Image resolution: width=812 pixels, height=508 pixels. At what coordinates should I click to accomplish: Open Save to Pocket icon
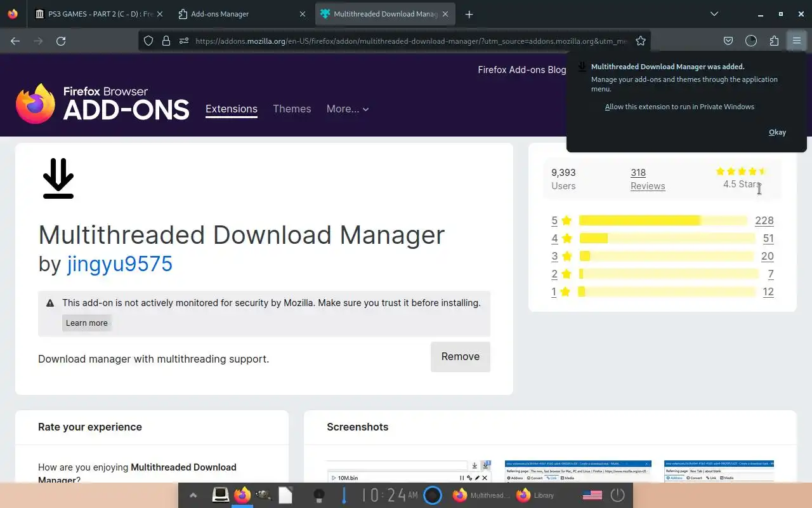click(x=728, y=41)
